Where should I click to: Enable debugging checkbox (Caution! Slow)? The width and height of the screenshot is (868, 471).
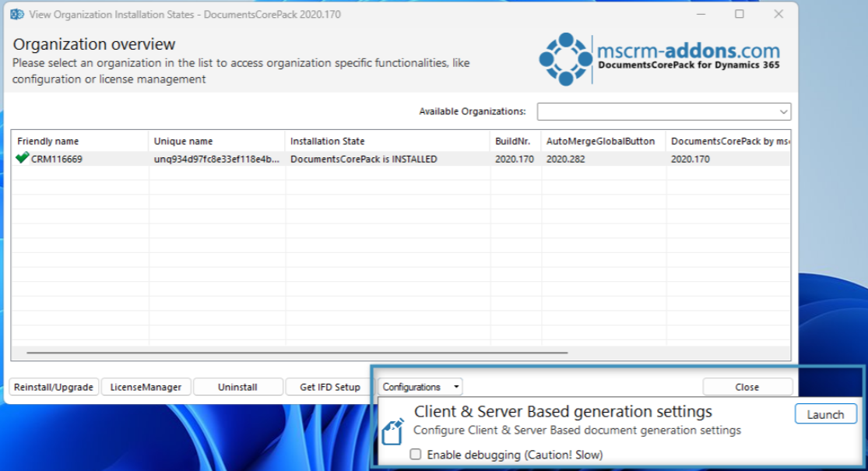click(x=416, y=455)
